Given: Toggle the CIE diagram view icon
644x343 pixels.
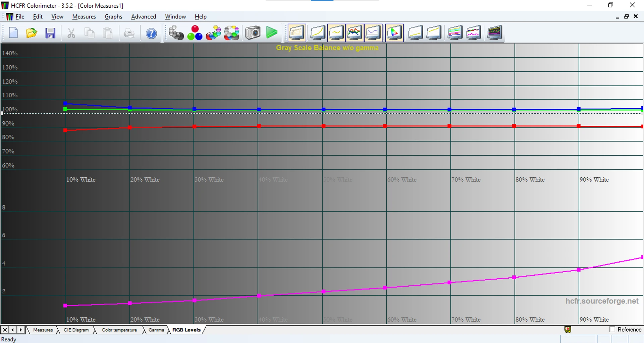Looking at the screenshot, I should pyautogui.click(x=394, y=33).
